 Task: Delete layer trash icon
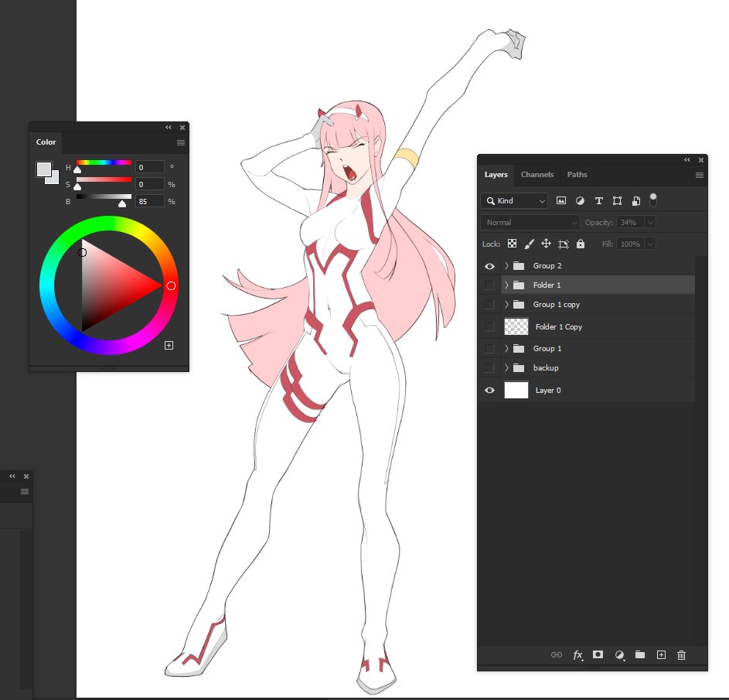[x=682, y=655]
